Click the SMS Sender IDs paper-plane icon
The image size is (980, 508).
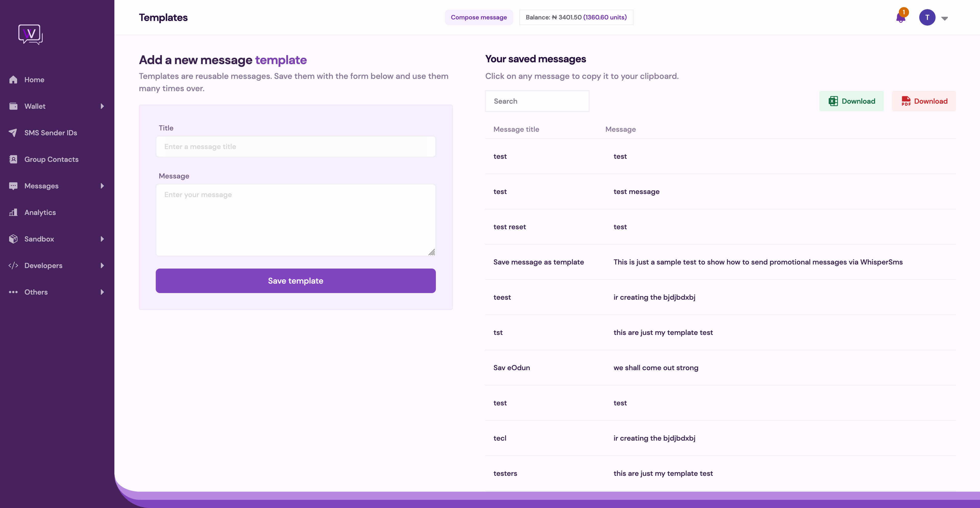coord(13,133)
